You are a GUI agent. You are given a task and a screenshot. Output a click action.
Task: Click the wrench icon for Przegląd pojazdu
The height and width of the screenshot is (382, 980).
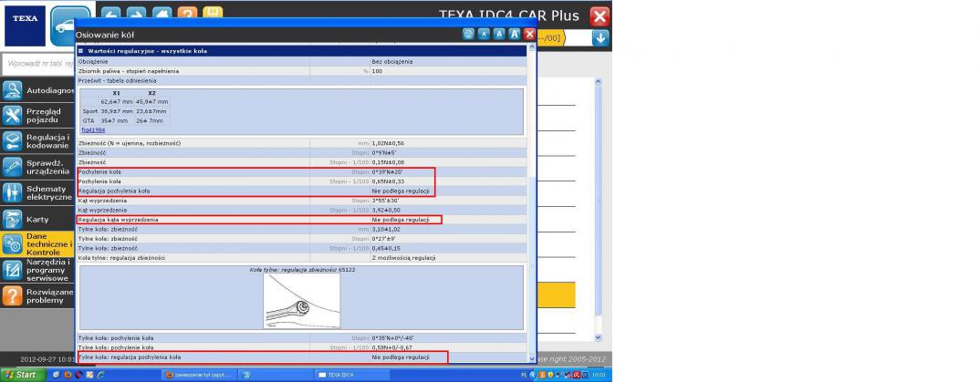13,116
